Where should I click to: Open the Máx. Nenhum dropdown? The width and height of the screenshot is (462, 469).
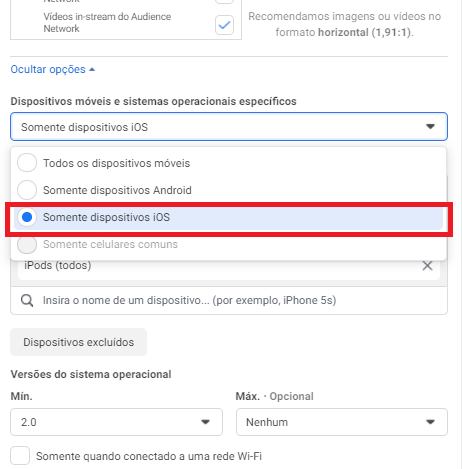click(342, 422)
